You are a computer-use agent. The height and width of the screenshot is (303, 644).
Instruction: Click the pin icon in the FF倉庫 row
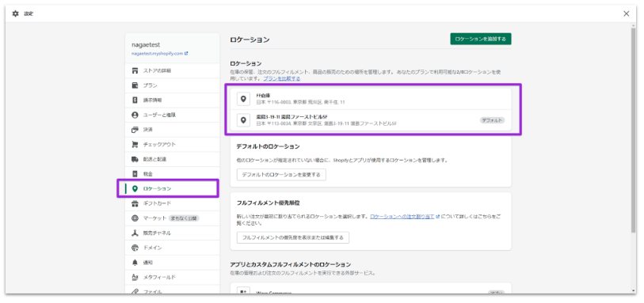click(x=243, y=99)
